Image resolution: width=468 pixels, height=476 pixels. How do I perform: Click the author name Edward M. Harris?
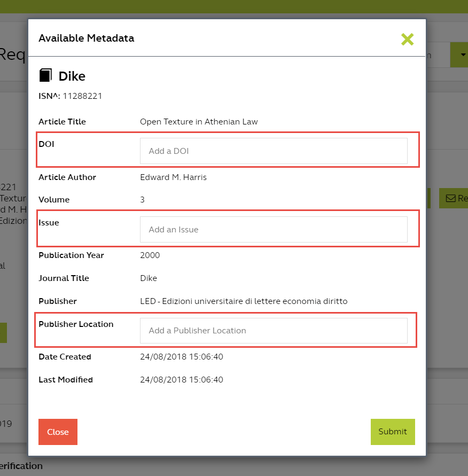pos(173,177)
